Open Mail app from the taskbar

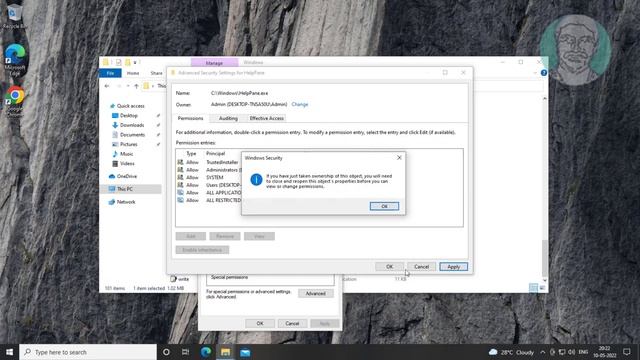[245, 352]
